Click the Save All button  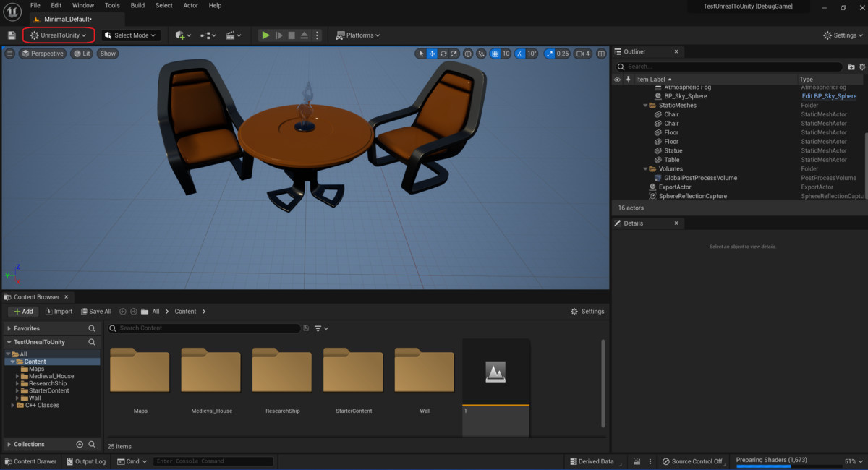tap(96, 311)
